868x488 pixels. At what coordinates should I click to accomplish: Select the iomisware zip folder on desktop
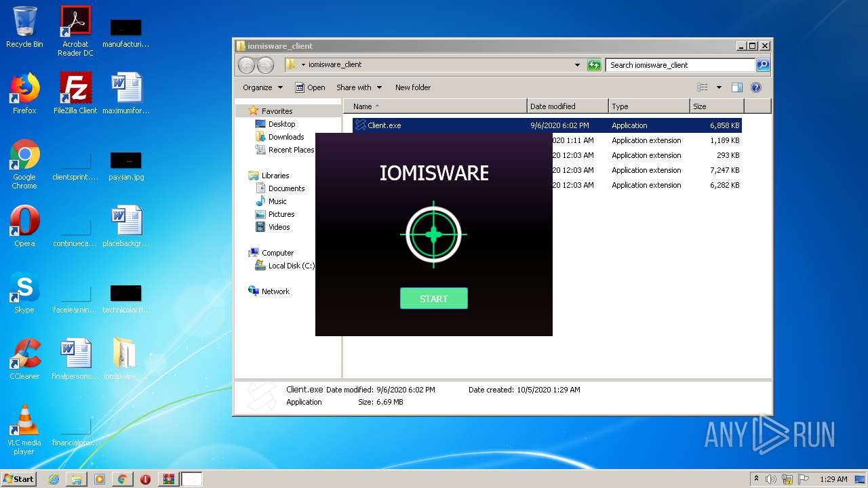click(126, 359)
